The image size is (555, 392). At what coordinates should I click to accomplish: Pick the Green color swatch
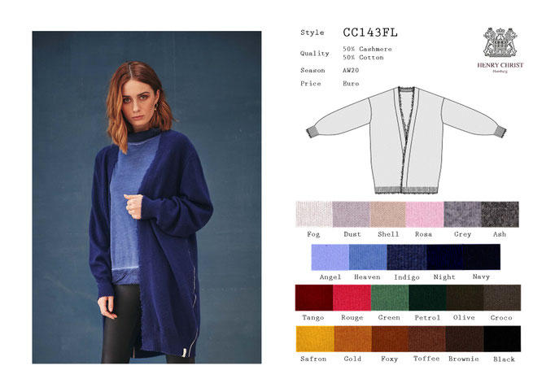click(390, 298)
